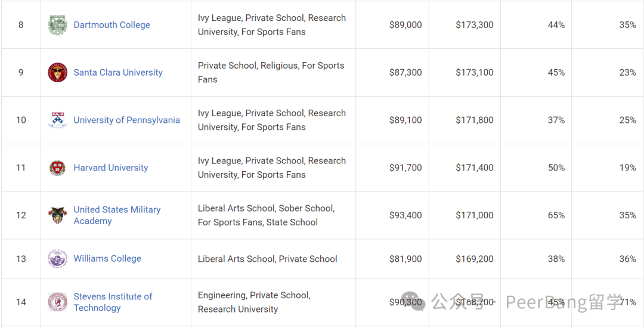644x328 pixels.
Task: Open the University of Pennsylvania link
Action: click(126, 120)
